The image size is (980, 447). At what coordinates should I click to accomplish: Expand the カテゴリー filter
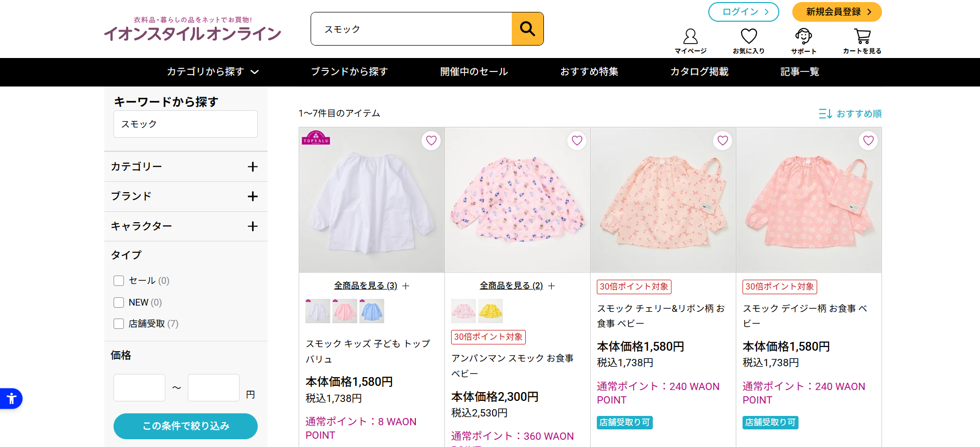(186, 167)
